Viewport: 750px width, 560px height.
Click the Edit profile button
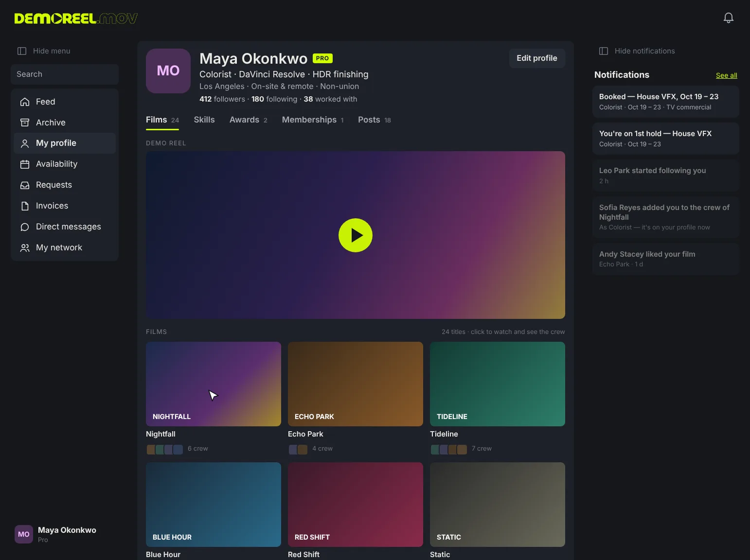coord(537,58)
